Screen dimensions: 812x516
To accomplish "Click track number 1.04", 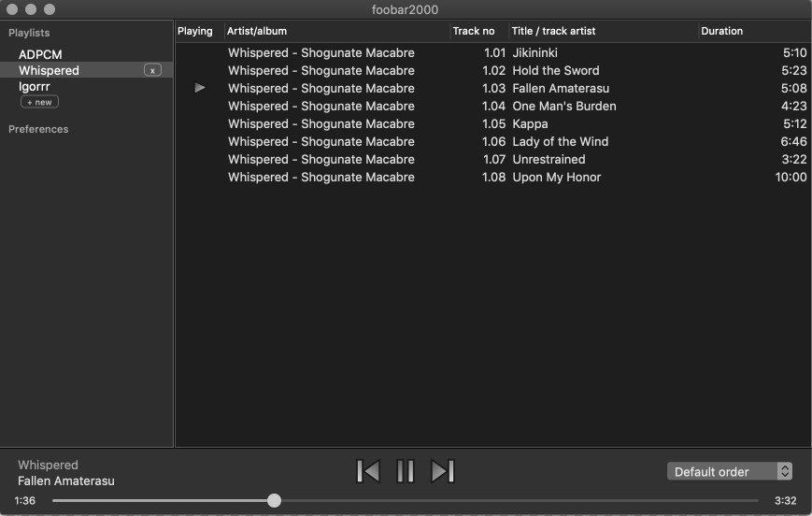I will click(x=493, y=106).
